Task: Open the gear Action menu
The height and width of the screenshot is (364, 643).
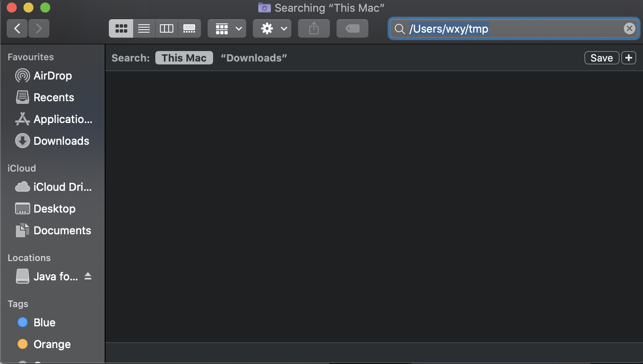Action: pos(272,28)
